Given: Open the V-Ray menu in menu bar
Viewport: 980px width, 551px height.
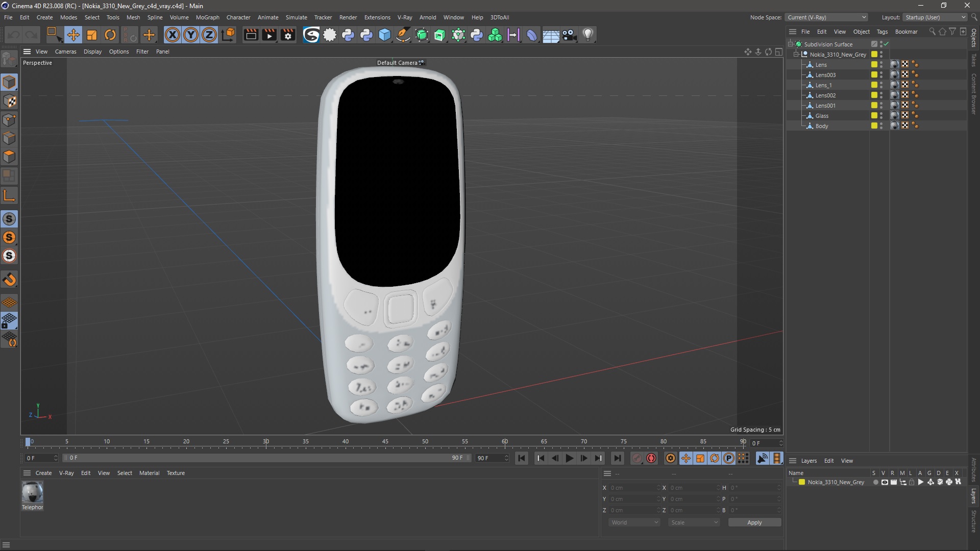Looking at the screenshot, I should pyautogui.click(x=405, y=17).
